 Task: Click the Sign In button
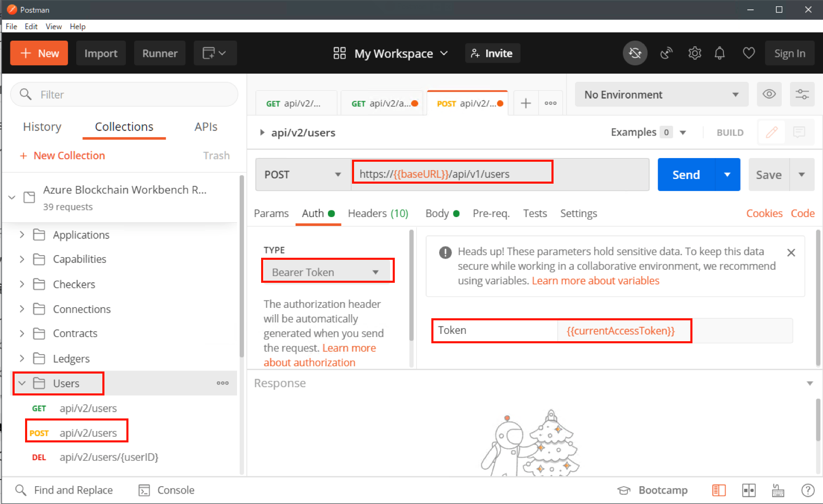[790, 53]
